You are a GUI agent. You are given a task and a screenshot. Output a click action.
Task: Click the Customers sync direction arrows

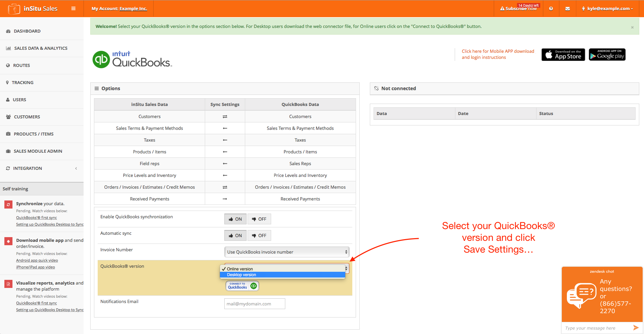coord(225,117)
